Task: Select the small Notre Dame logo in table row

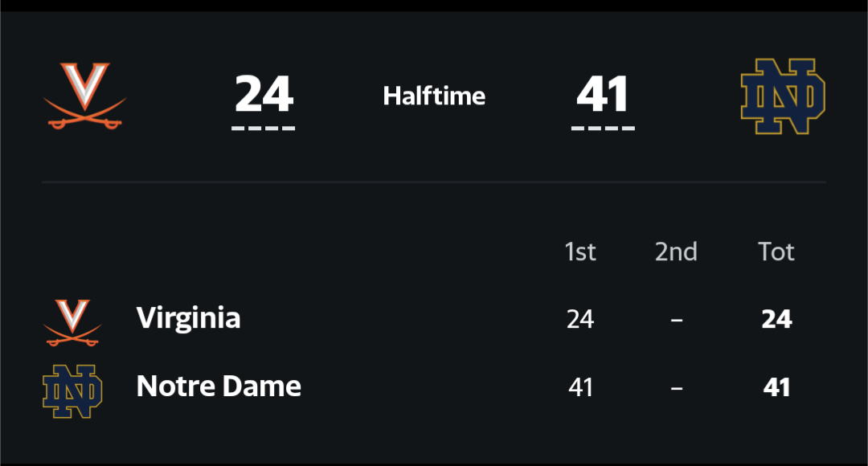Action: [72, 391]
